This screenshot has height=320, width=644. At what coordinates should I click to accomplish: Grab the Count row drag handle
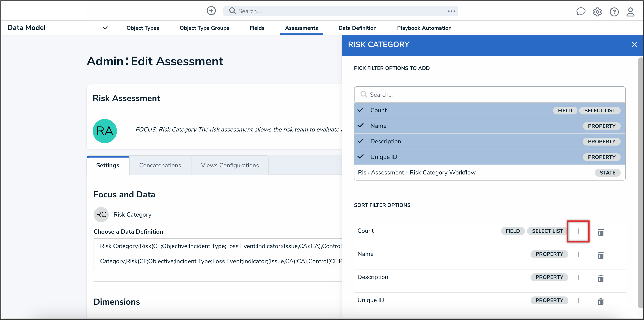(577, 231)
